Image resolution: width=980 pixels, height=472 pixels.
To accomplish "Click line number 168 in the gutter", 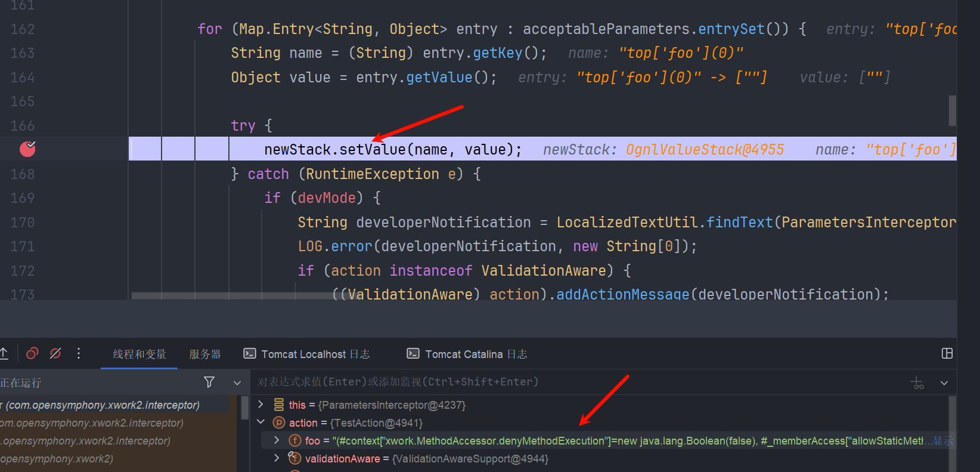I will tap(23, 174).
